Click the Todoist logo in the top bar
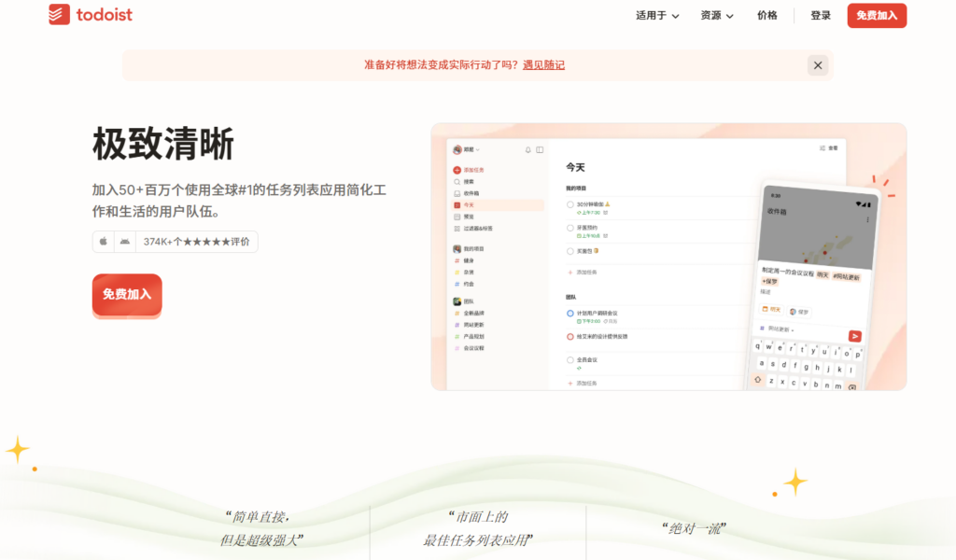The height and width of the screenshot is (560, 956). [x=90, y=15]
